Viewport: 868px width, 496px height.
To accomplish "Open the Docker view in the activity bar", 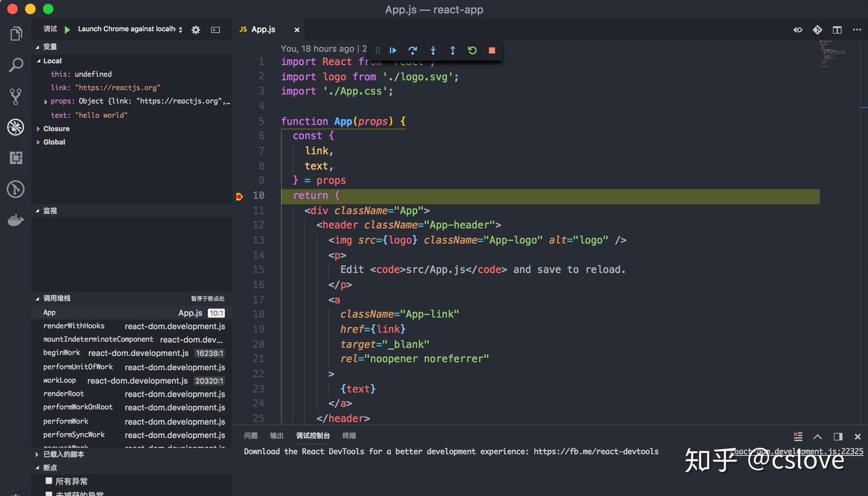I will coord(16,220).
